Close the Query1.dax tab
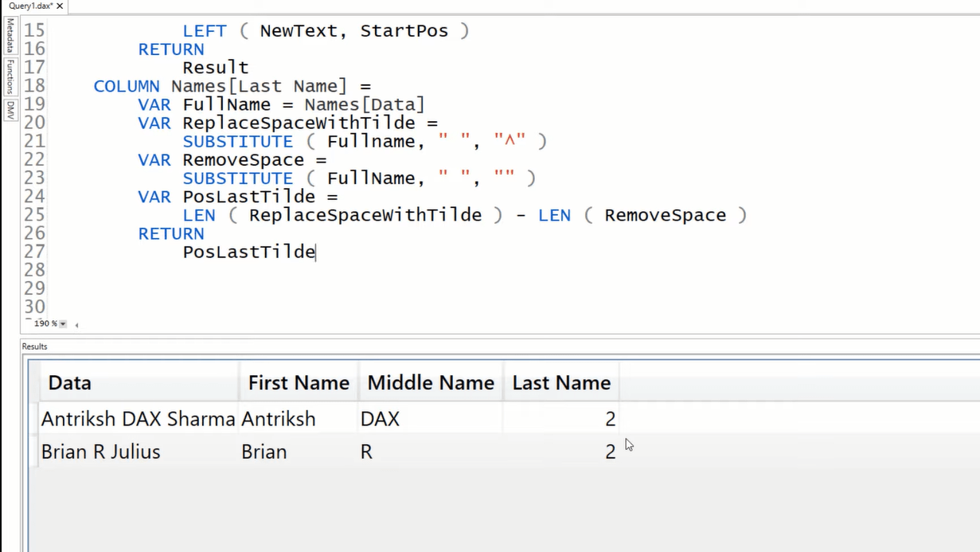 [x=60, y=6]
